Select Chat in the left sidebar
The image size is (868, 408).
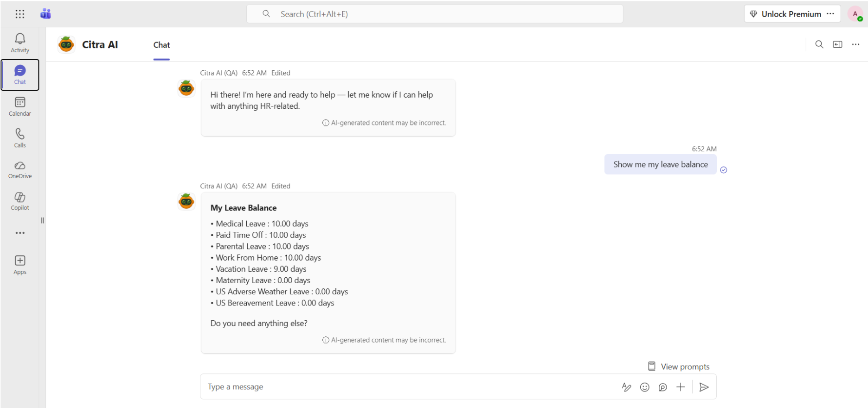(20, 75)
